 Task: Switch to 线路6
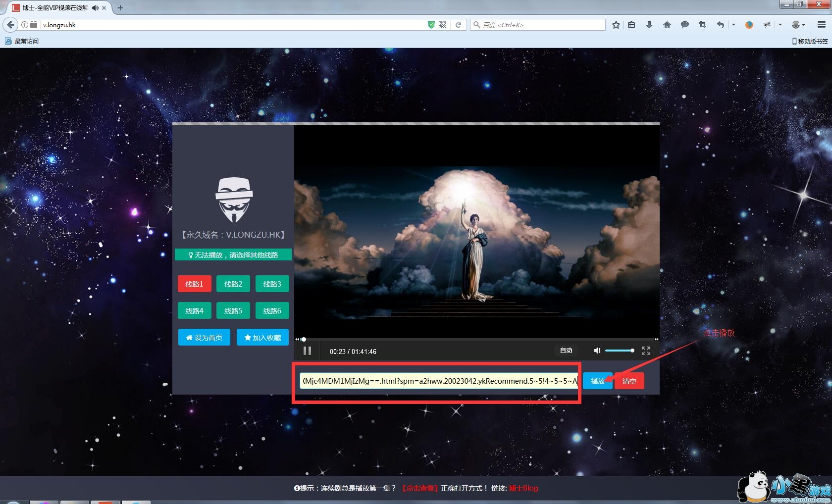(x=272, y=310)
